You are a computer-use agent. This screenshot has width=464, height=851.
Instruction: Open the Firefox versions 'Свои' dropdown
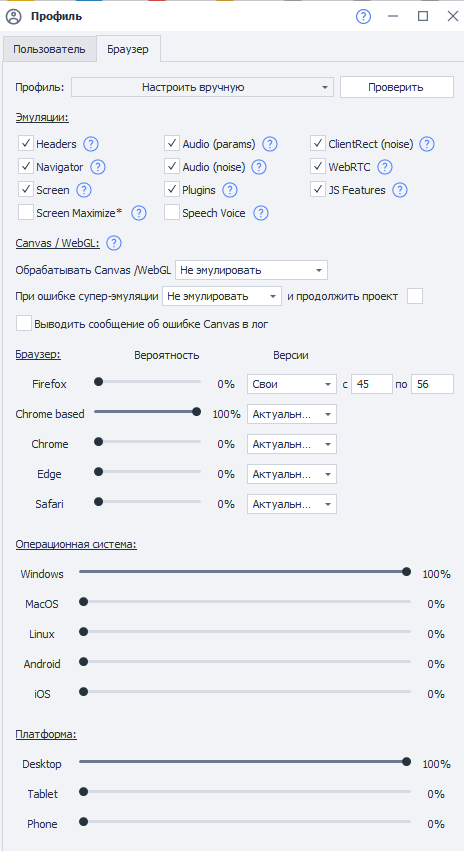291,384
